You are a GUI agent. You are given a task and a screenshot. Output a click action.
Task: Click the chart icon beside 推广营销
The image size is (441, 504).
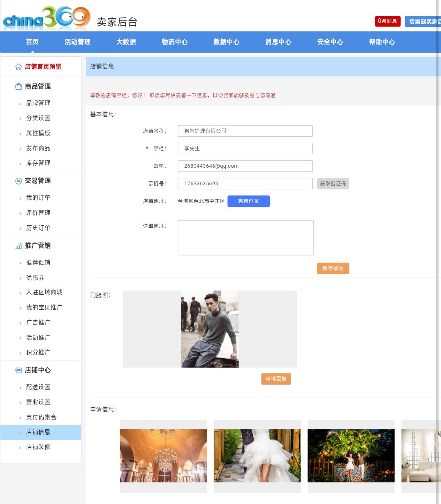pyautogui.click(x=18, y=246)
